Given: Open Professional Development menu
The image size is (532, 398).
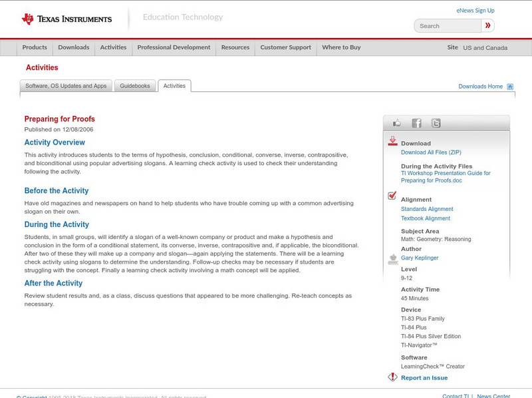Looking at the screenshot, I should click(x=174, y=47).
